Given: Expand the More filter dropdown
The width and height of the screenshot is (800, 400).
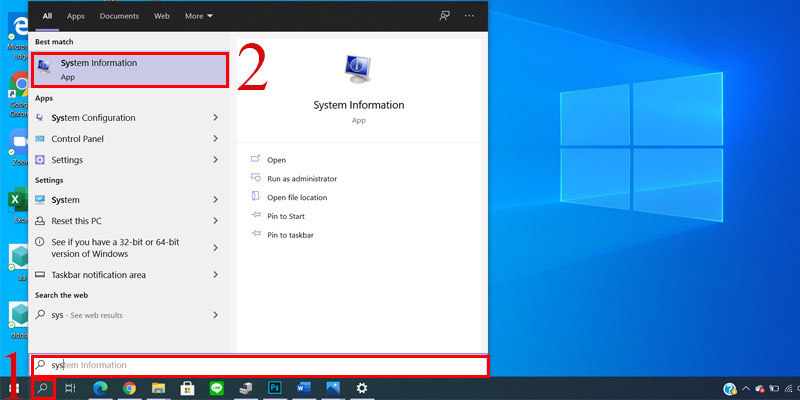Looking at the screenshot, I should [199, 16].
